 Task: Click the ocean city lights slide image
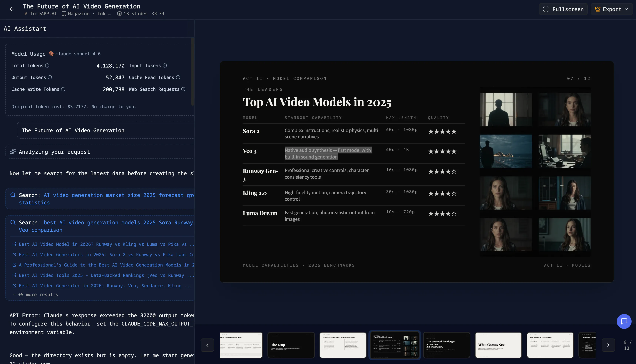coord(506,151)
